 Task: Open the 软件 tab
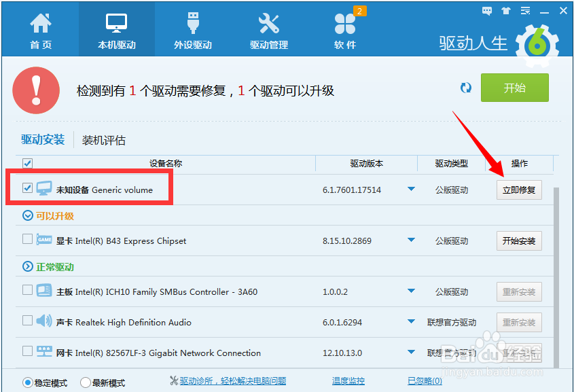point(345,31)
